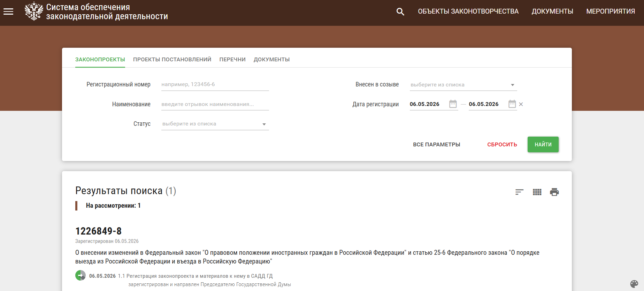Open bill 1226849-8 link
Image resolution: width=644 pixels, height=291 pixels.
99,231
